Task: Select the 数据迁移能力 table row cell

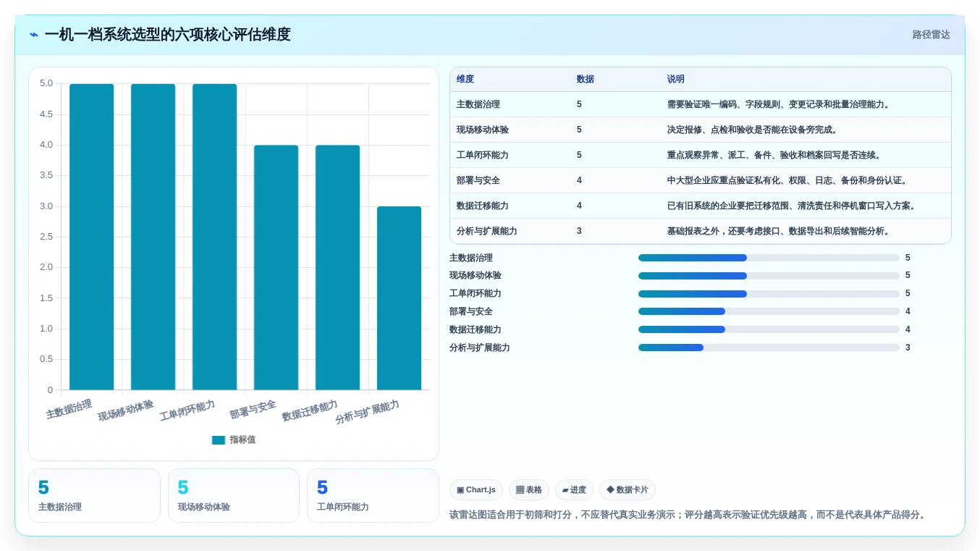Action: pyautogui.click(x=483, y=206)
